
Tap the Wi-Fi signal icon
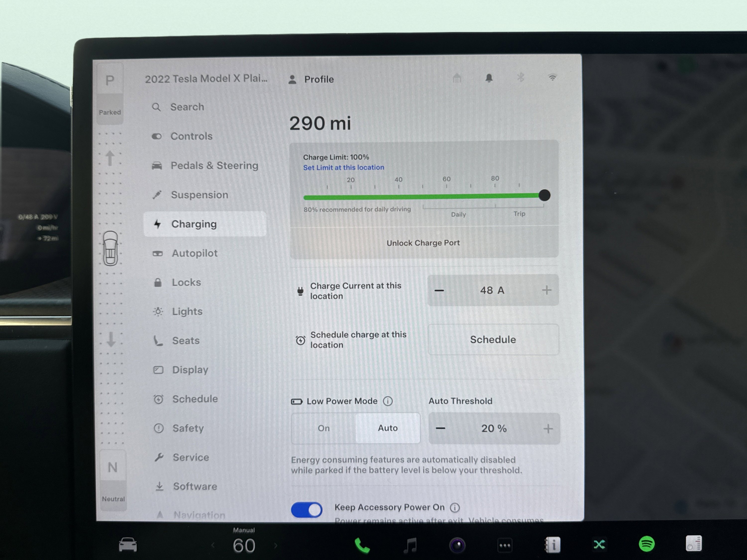pyautogui.click(x=552, y=78)
